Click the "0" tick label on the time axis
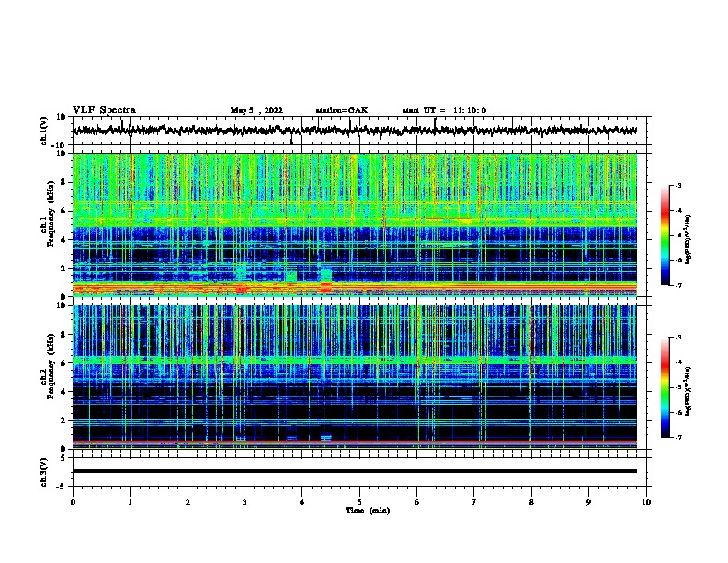 click(73, 502)
